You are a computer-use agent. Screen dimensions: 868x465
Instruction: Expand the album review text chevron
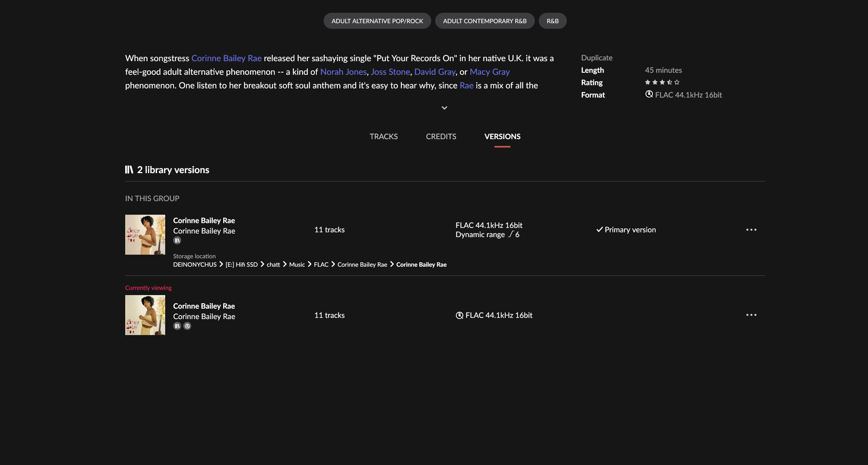point(444,108)
